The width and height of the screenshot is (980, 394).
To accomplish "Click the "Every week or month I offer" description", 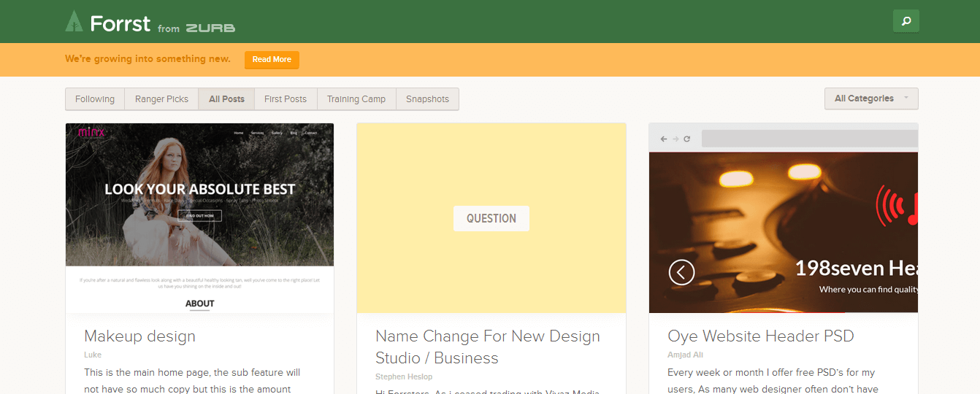I will click(x=773, y=381).
